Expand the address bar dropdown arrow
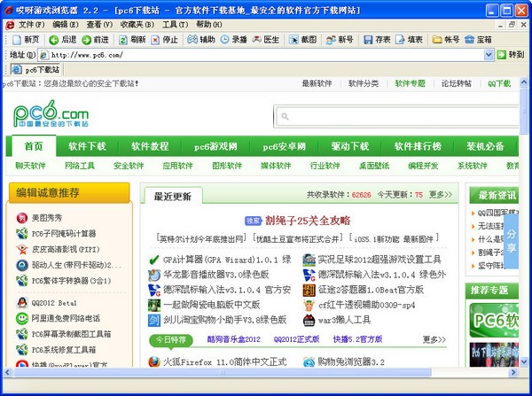The image size is (532, 396). (489, 55)
